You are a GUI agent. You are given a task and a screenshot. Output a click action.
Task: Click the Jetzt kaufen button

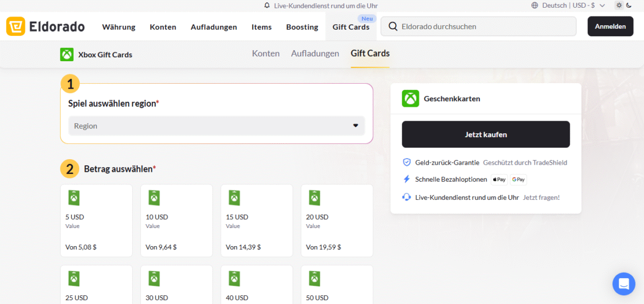click(486, 134)
